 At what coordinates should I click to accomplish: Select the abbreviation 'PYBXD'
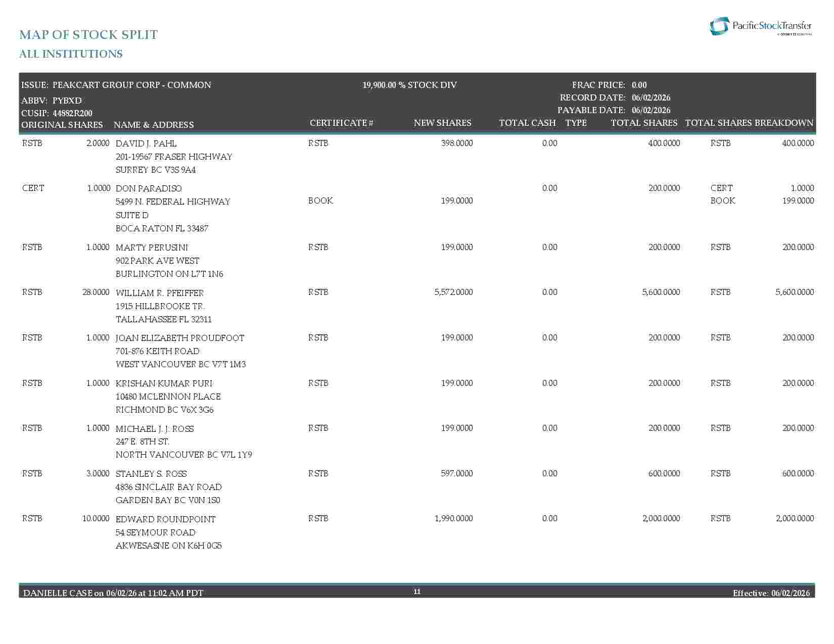click(67, 101)
